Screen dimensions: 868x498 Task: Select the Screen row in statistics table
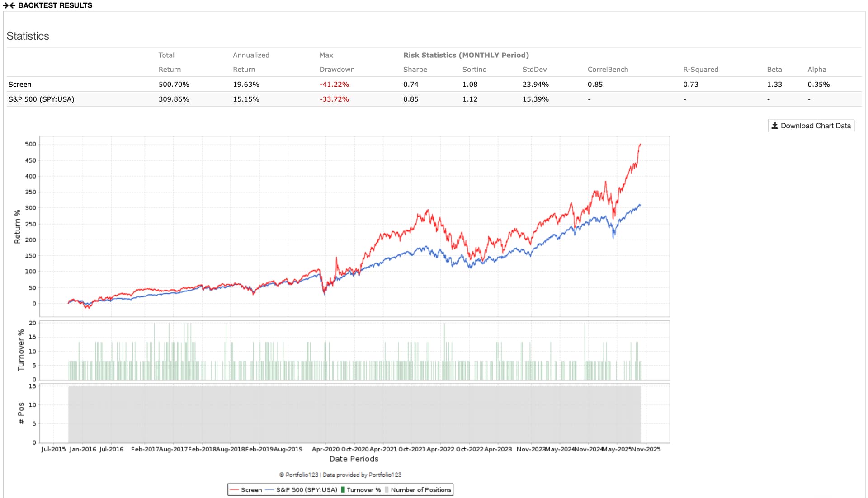point(20,85)
